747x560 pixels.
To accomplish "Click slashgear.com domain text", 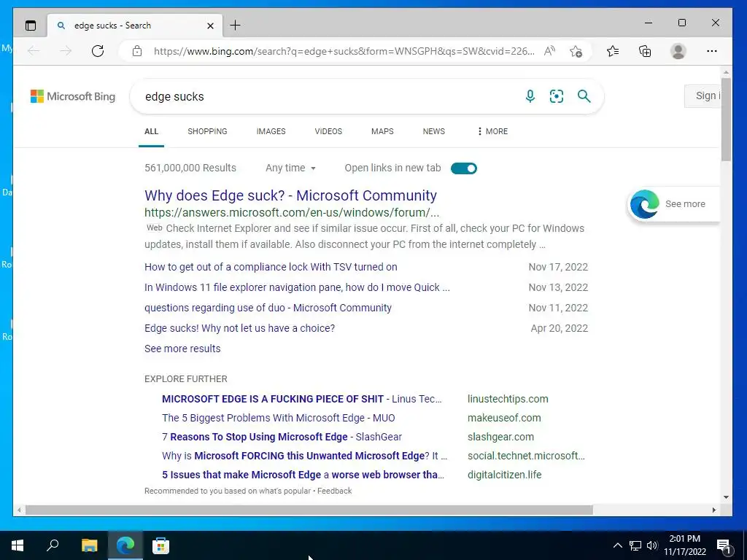I will pos(500,437).
